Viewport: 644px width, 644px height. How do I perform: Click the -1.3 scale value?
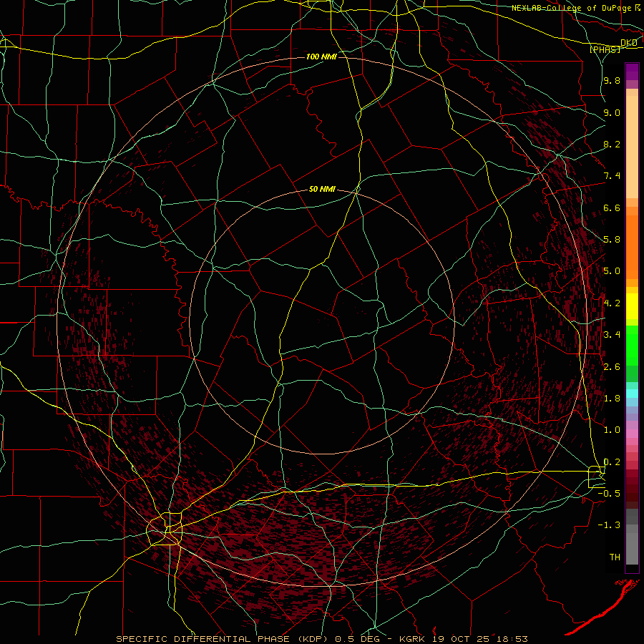pos(609,525)
